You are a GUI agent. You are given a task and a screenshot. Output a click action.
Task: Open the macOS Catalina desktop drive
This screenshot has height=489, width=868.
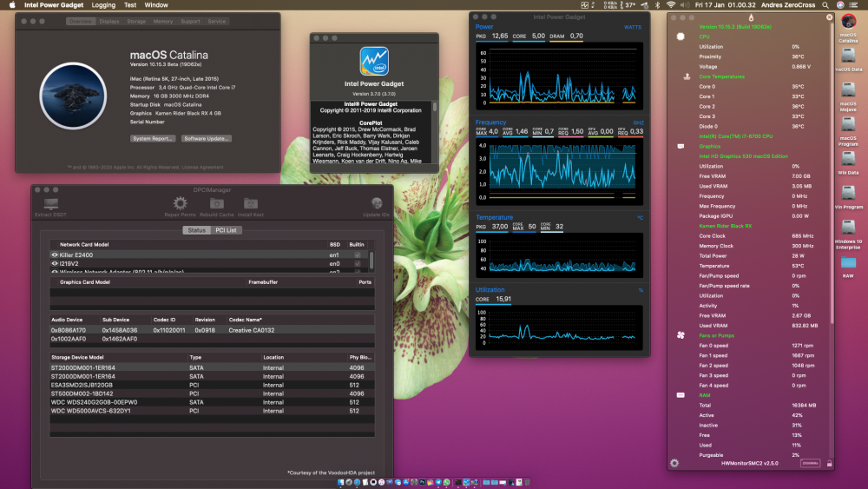(x=848, y=23)
